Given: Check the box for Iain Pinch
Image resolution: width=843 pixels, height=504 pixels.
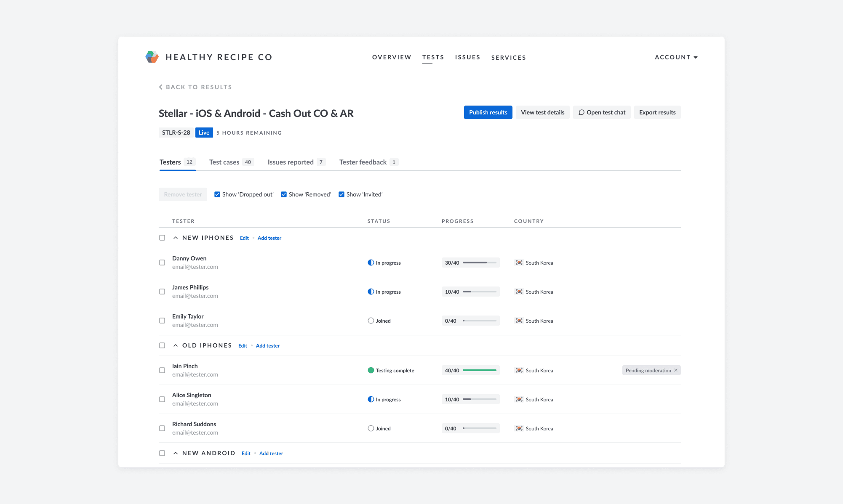Looking at the screenshot, I should pyautogui.click(x=162, y=370).
